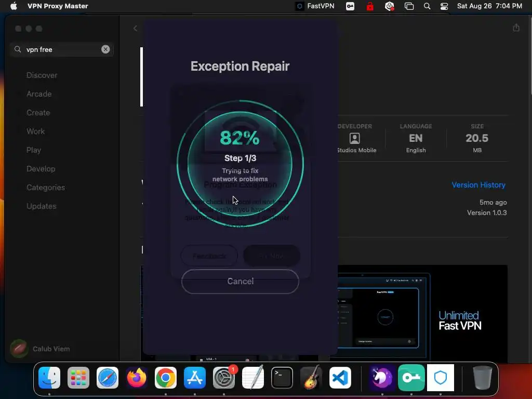Open Finder from the Dock
The height and width of the screenshot is (399, 532).
pos(49,378)
